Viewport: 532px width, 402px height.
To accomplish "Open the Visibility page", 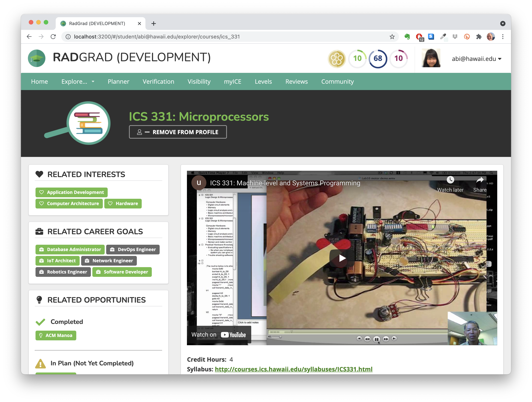I will click(x=199, y=81).
